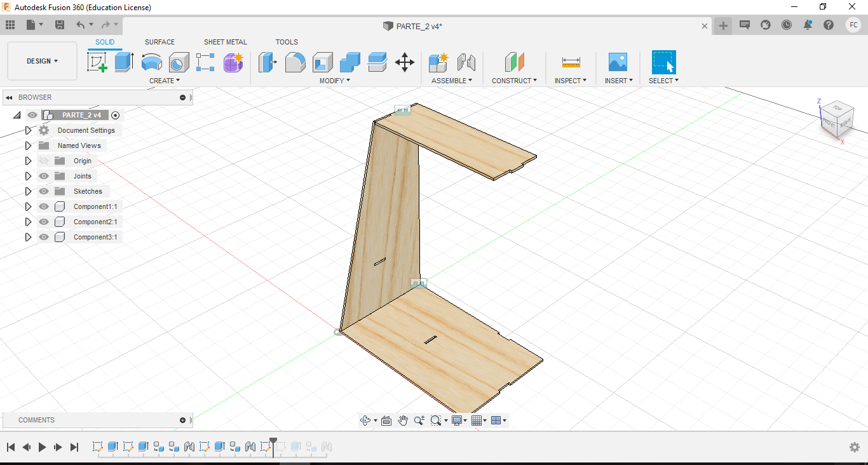This screenshot has height=465, width=868.
Task: Click the Save icon
Action: 60,25
